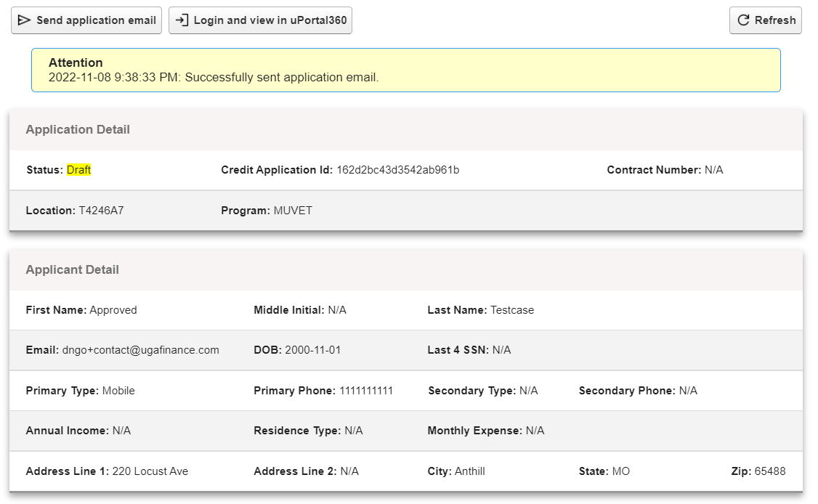Open Login and view in uPortal360
Screen dimensions: 818x504
[260, 20]
